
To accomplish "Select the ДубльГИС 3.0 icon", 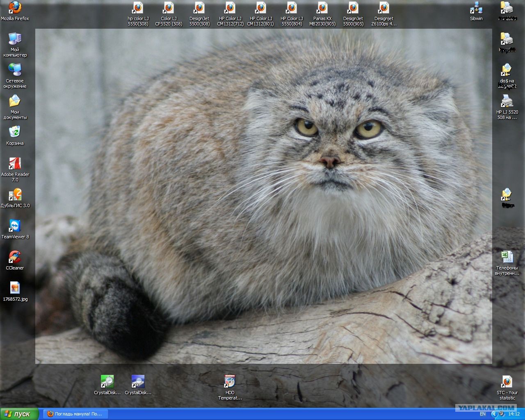I will pyautogui.click(x=15, y=194).
